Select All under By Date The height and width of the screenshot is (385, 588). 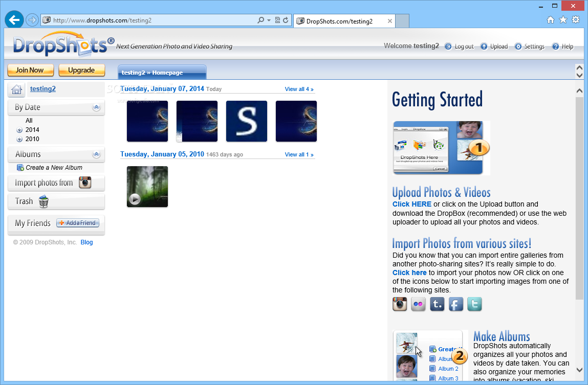[x=29, y=121]
